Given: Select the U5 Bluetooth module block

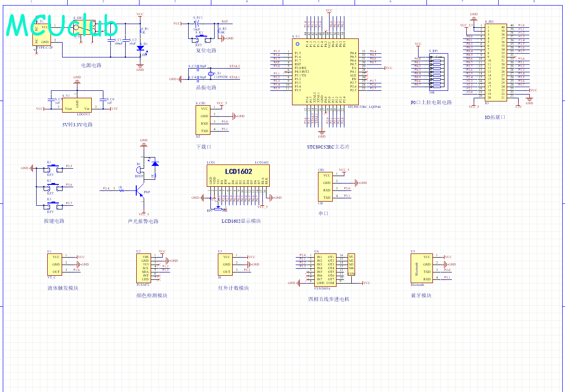Looking at the screenshot, I should [421, 268].
